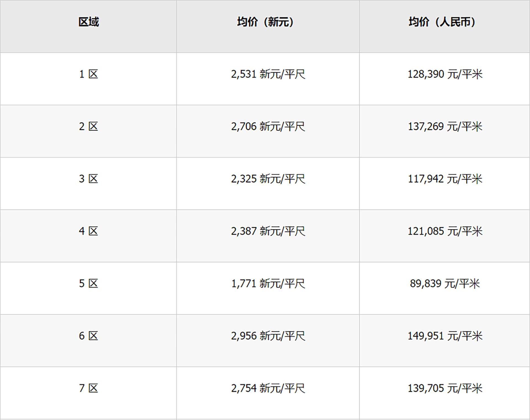Click the 128,390 元/平米 cell

445,74
